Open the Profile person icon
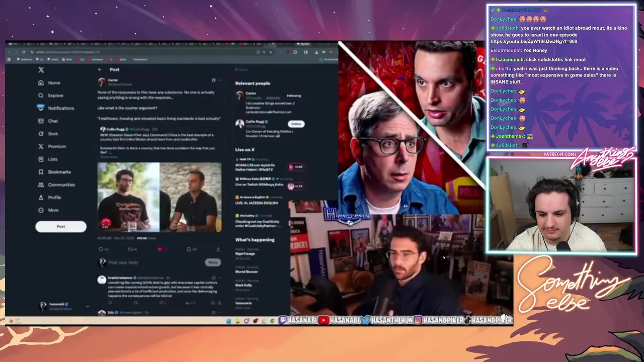The image size is (644, 362). pyautogui.click(x=41, y=197)
